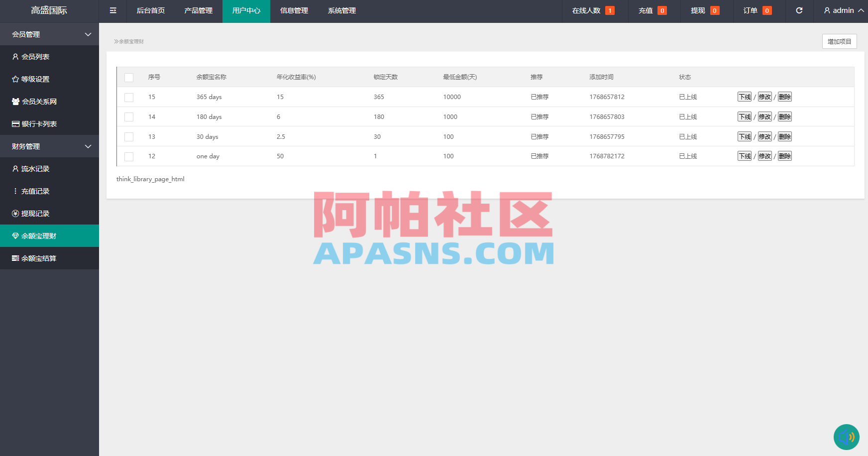The image size is (868, 456).
Task: Click 删除 for the 365 days row
Action: [x=785, y=97]
